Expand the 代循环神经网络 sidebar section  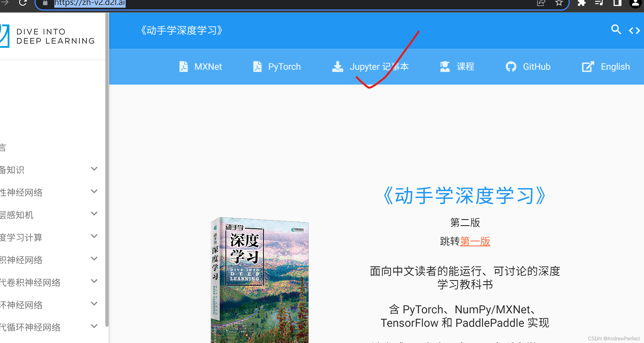point(94,326)
